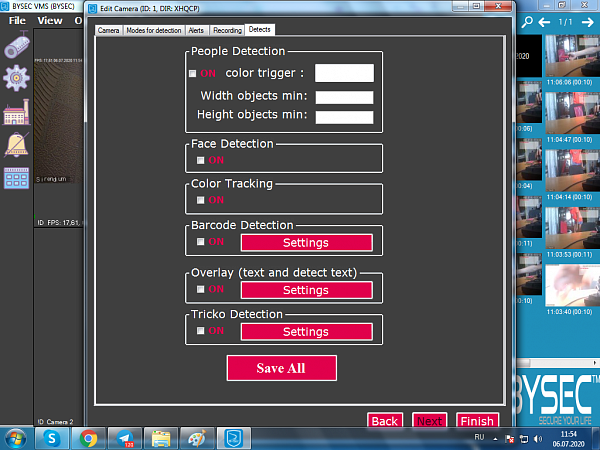Click the muted alarm bell icon
The width and height of the screenshot is (600, 450).
pos(17,146)
